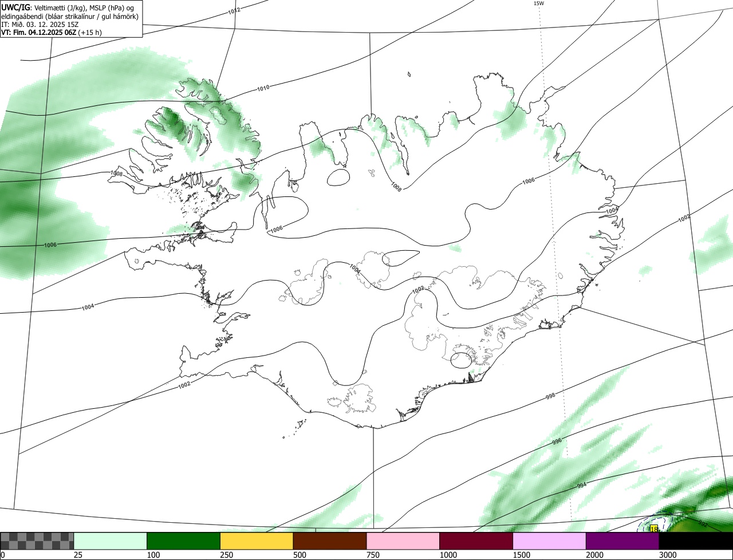Click the "998" isobar label

[x=550, y=396]
